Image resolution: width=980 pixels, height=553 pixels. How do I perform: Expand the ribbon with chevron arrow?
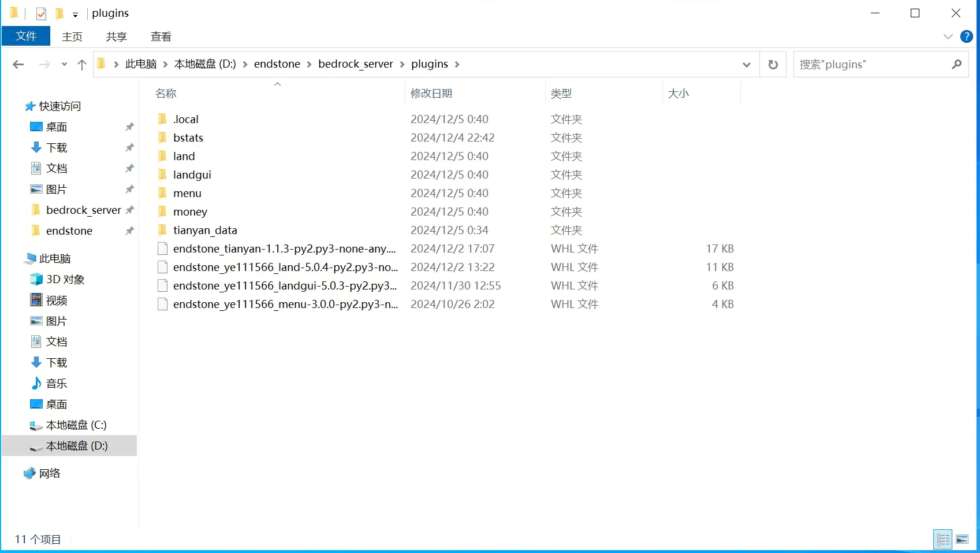(948, 36)
